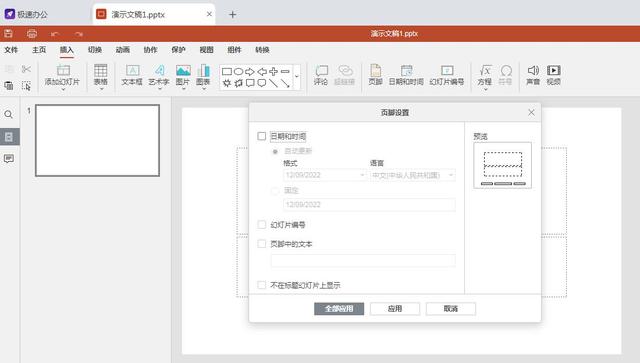Open the comments panel in left sidebar

(9, 158)
